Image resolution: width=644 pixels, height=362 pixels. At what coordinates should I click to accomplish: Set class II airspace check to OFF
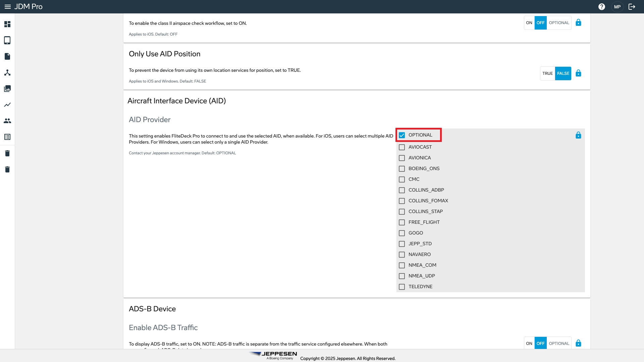pos(540,23)
